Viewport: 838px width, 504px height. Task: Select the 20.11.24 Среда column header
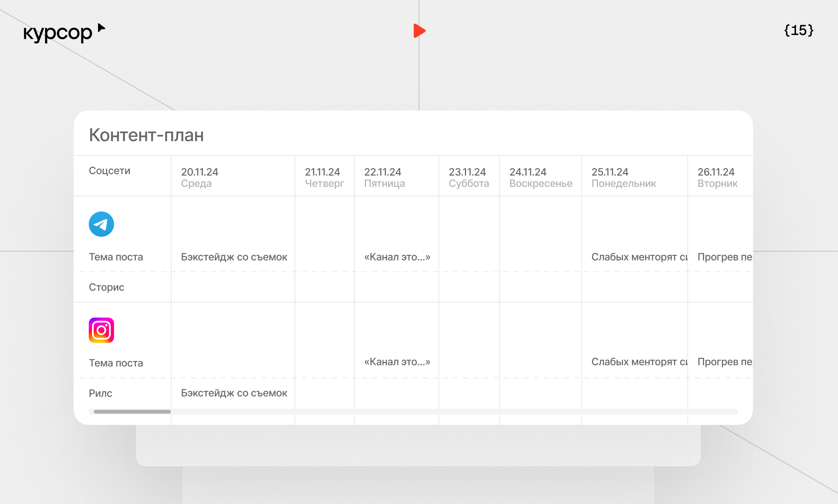[x=200, y=177]
